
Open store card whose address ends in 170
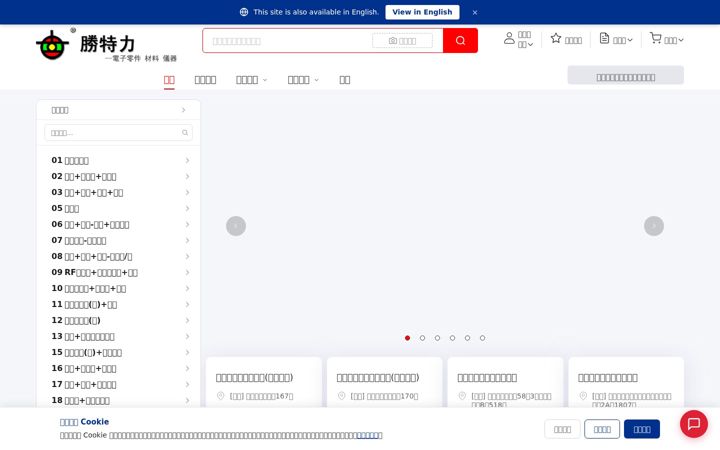(384, 382)
